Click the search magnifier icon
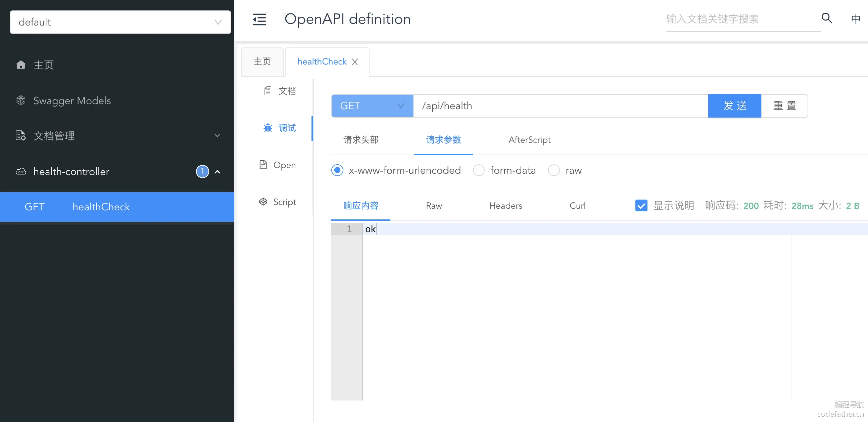The width and height of the screenshot is (868, 422). 827,18
